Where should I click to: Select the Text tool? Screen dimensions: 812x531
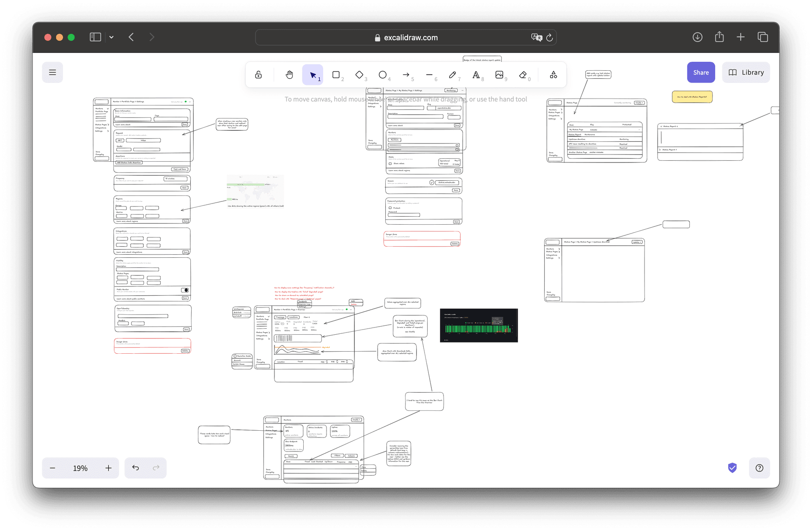[476, 74]
